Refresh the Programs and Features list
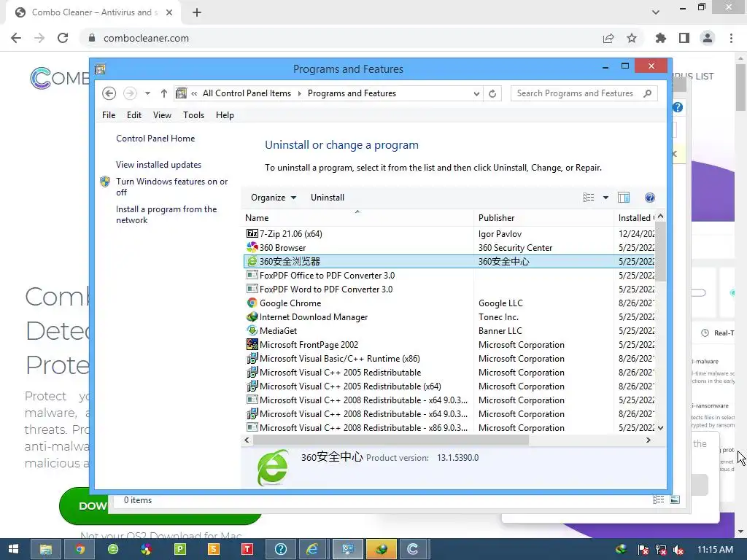The width and height of the screenshot is (747, 560). pyautogui.click(x=492, y=93)
